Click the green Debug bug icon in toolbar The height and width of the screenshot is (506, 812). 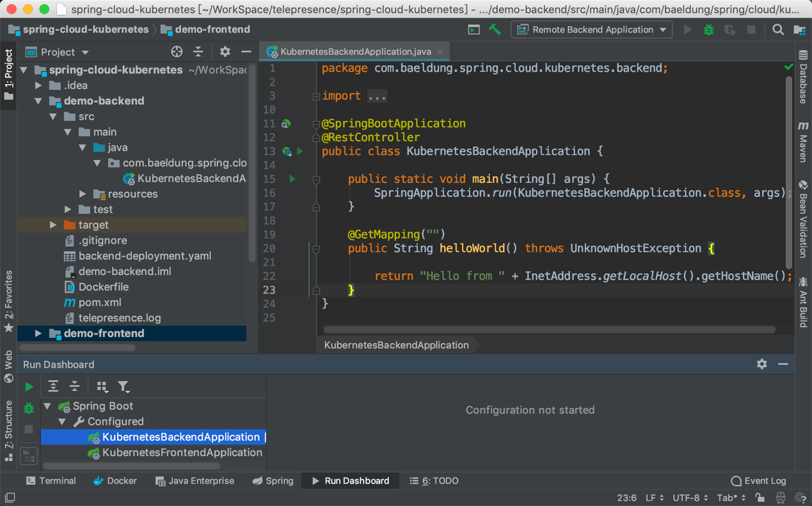[x=708, y=29]
